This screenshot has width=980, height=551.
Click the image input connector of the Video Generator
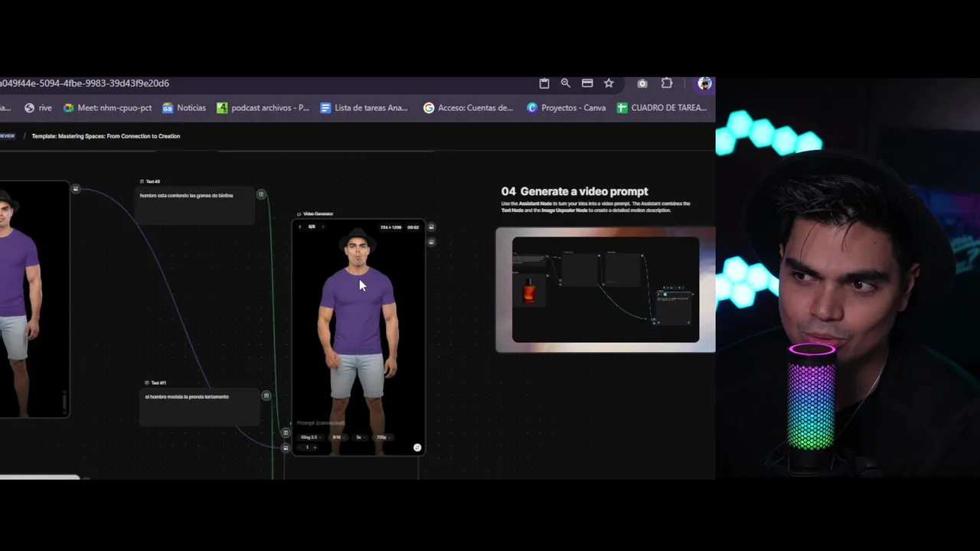tap(286, 448)
